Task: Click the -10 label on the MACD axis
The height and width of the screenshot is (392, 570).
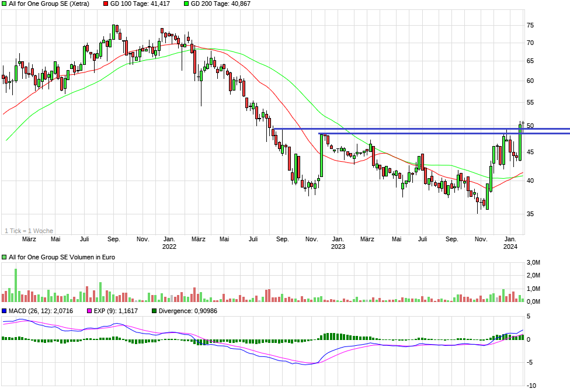Action: click(531, 386)
